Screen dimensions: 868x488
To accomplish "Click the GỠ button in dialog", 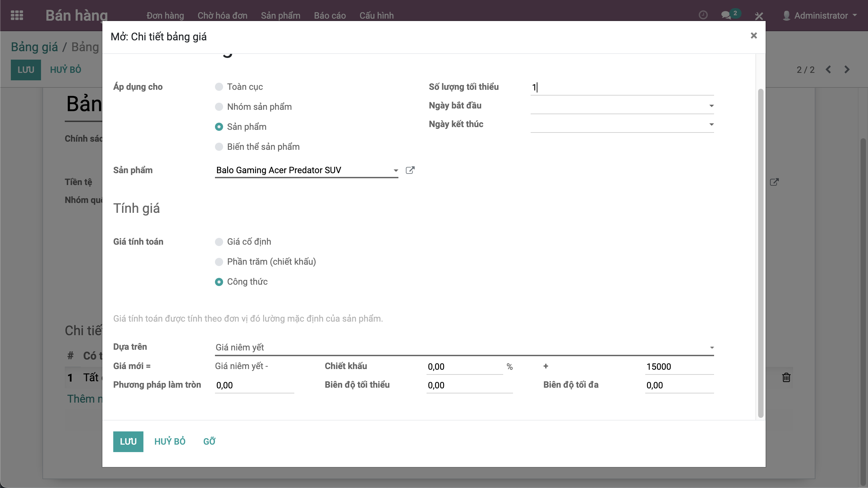I will (209, 441).
